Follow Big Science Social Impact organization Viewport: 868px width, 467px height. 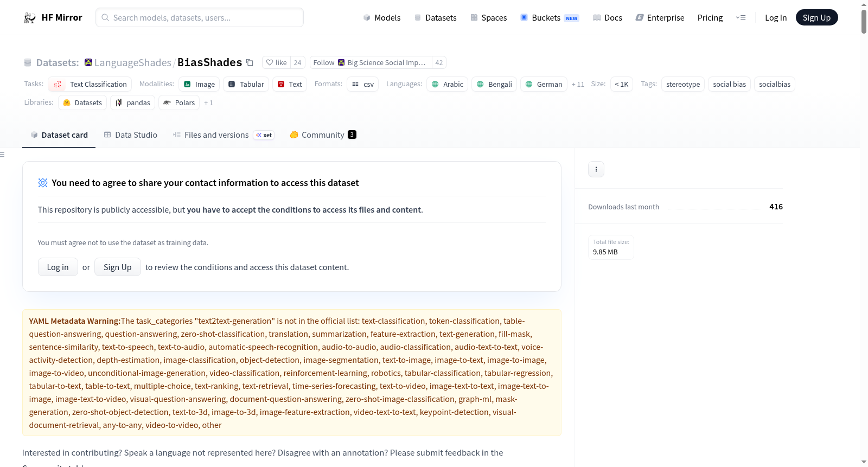371,62
